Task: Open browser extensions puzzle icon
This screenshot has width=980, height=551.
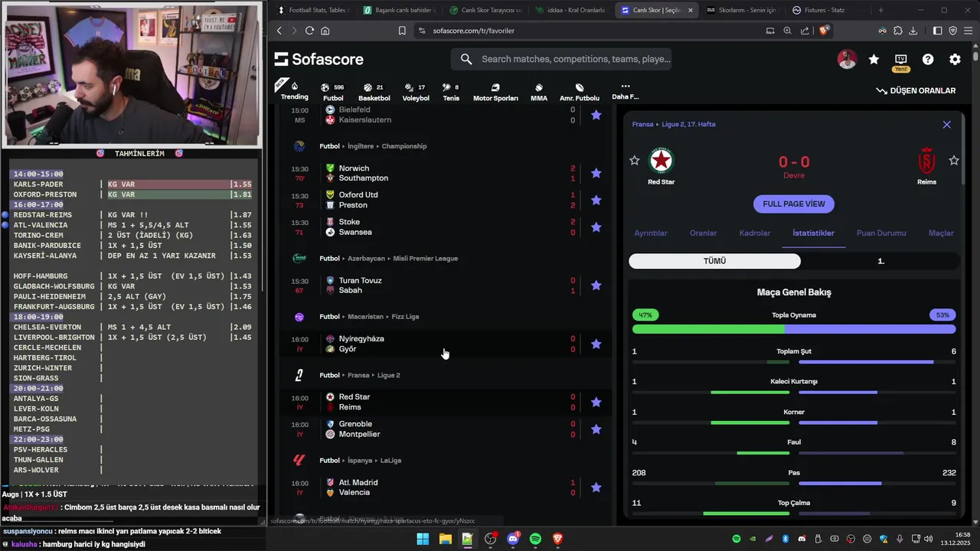Action: (x=898, y=31)
